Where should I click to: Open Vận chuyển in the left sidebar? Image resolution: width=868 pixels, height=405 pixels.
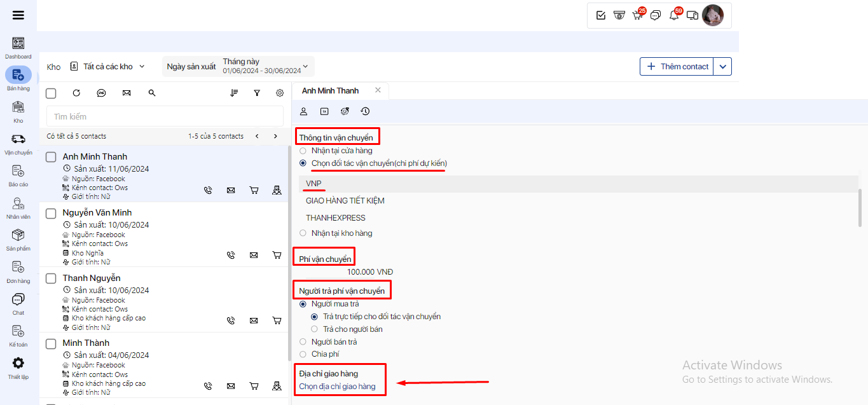[x=18, y=144]
